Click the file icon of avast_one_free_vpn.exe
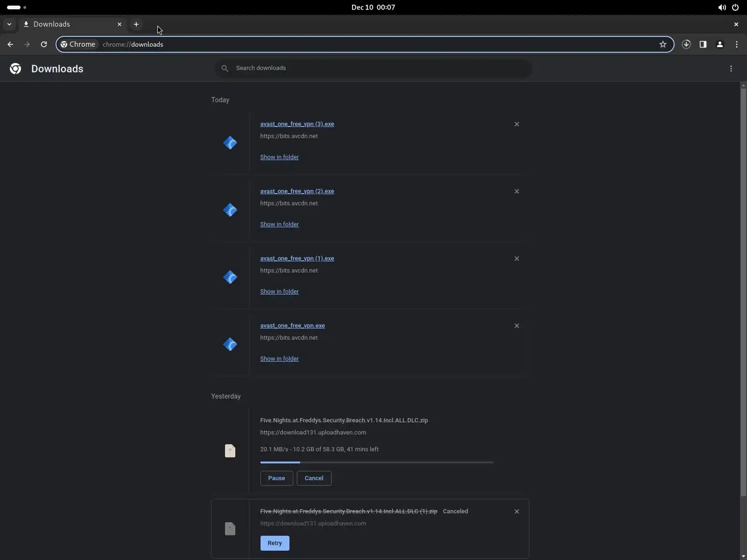The width and height of the screenshot is (747, 560). (230, 344)
